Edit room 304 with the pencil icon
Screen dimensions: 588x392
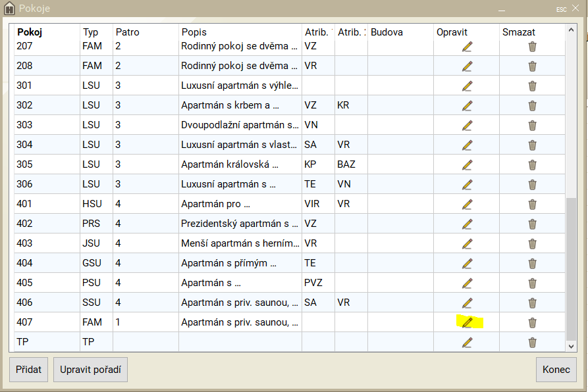[x=467, y=145]
